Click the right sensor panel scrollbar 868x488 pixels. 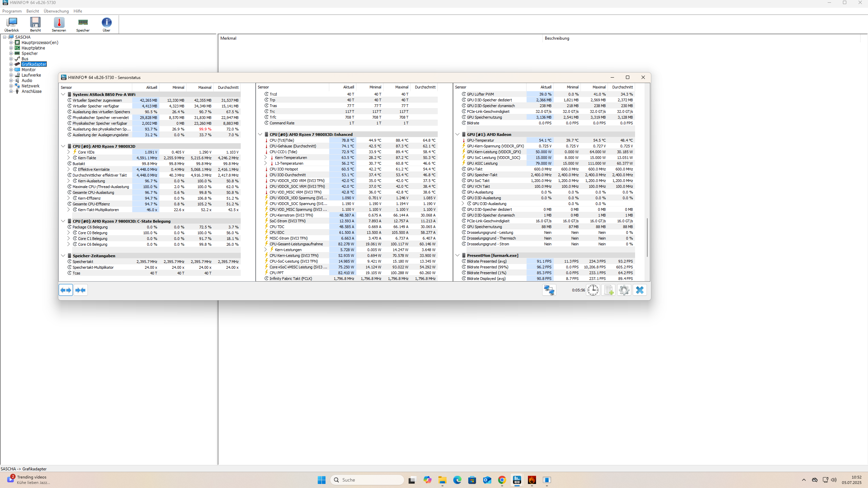coord(647,237)
